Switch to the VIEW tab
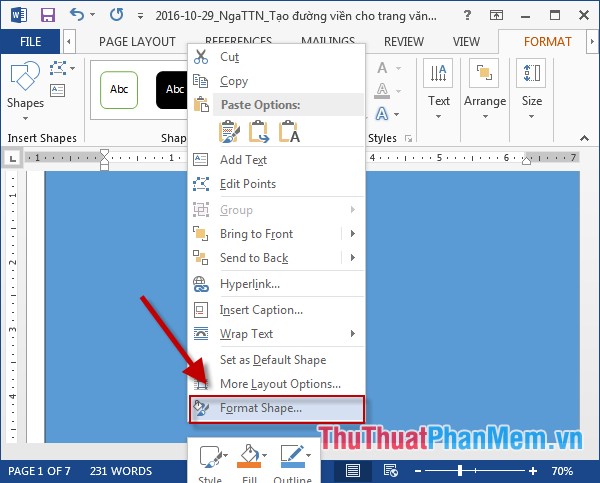The height and width of the screenshot is (483, 600). pos(466,41)
